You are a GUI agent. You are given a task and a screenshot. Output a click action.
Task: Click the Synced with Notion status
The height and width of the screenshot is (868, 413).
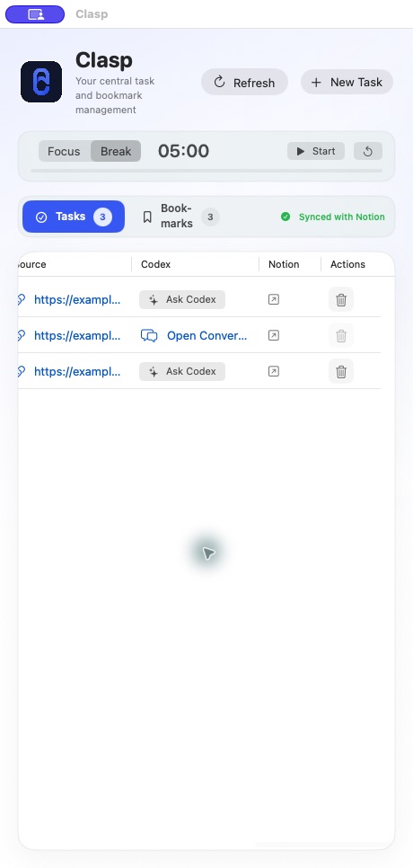tap(333, 217)
